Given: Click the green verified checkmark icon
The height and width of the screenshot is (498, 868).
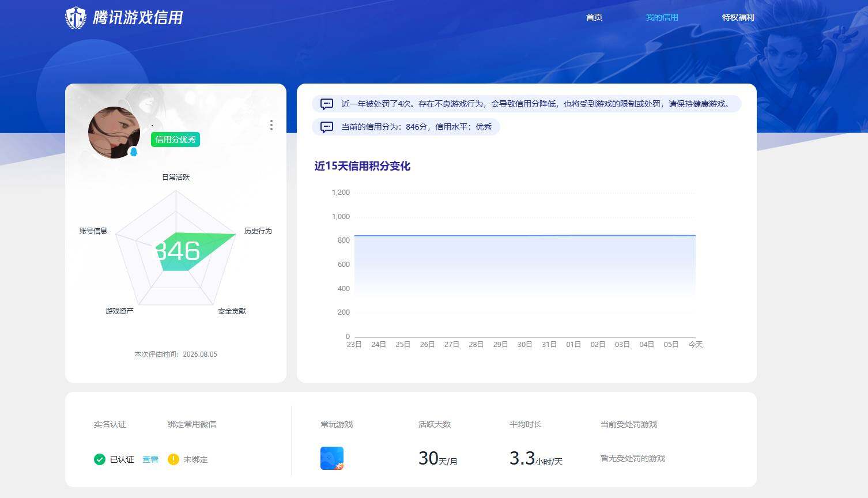Looking at the screenshot, I should 99,459.
